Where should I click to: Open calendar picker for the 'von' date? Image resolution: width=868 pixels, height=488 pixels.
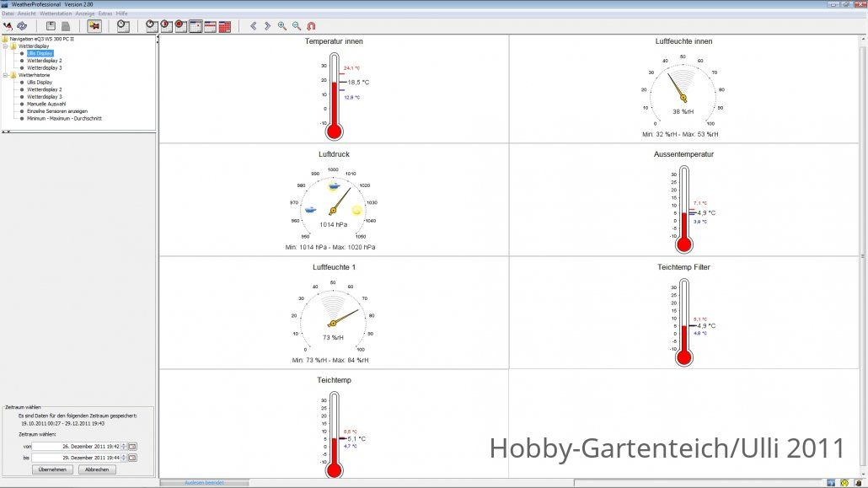click(x=133, y=447)
